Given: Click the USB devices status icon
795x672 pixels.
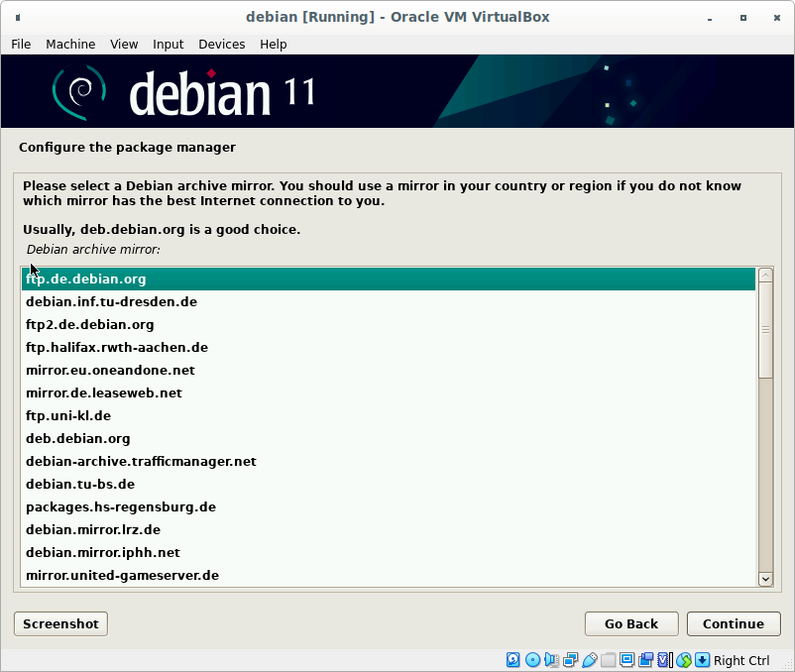Looking at the screenshot, I should (589, 660).
